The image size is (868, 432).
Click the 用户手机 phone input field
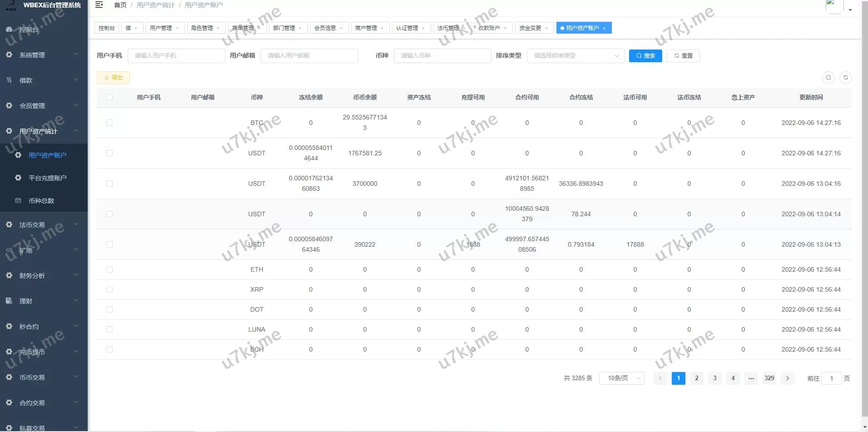(176, 56)
